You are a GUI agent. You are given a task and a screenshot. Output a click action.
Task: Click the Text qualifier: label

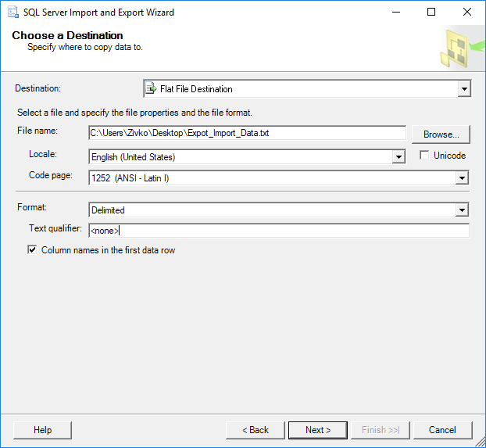point(55,228)
